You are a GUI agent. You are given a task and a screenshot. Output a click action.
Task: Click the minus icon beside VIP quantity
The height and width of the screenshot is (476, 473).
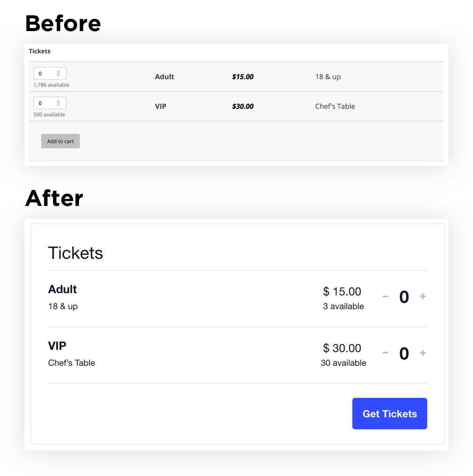click(385, 353)
